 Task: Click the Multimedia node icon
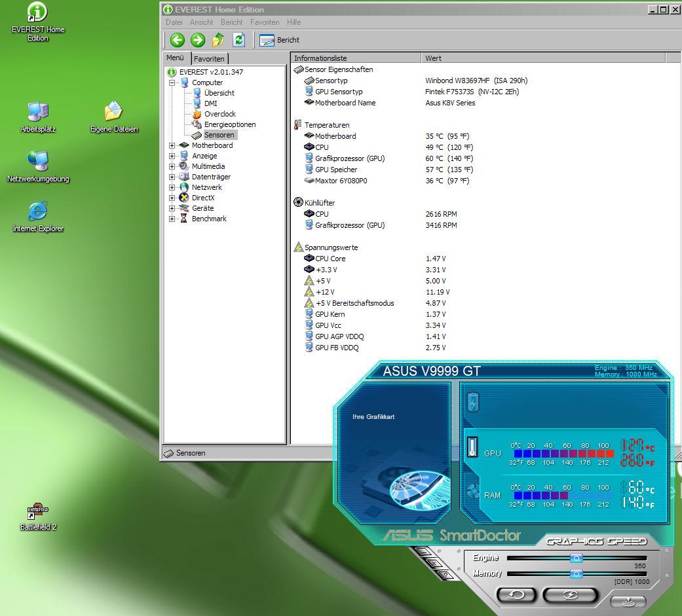[x=184, y=166]
